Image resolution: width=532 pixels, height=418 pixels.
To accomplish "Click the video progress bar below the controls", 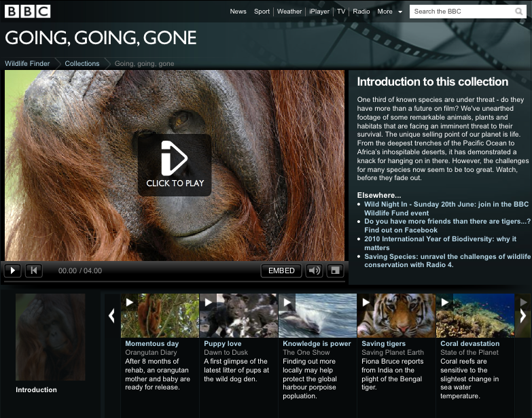I will pyautogui.click(x=175, y=281).
